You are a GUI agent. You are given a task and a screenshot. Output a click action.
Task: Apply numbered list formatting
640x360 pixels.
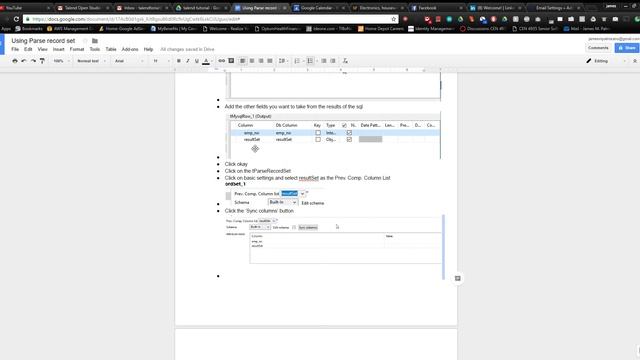tap(298, 61)
